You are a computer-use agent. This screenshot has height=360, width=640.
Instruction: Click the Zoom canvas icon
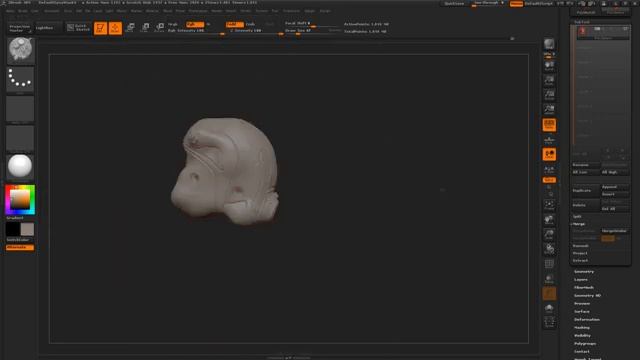549,80
